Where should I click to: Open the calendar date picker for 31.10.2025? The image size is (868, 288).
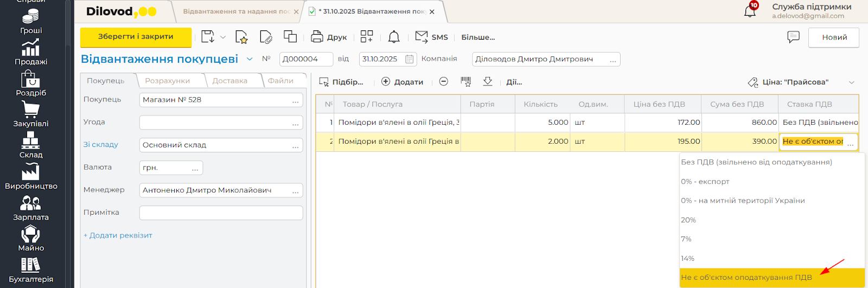pyautogui.click(x=410, y=59)
